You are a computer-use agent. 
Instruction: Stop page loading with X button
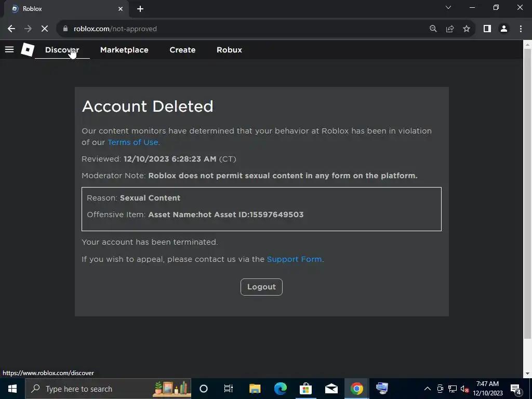coord(45,29)
